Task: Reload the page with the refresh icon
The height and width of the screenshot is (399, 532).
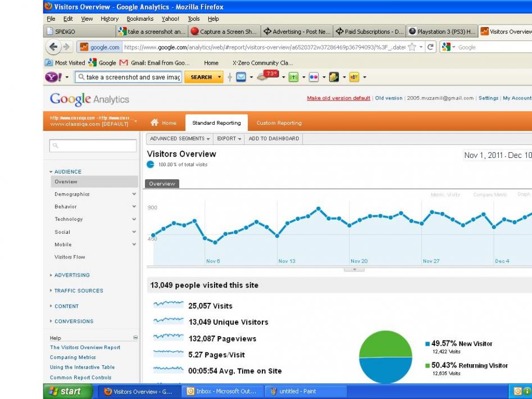Action: coord(430,47)
